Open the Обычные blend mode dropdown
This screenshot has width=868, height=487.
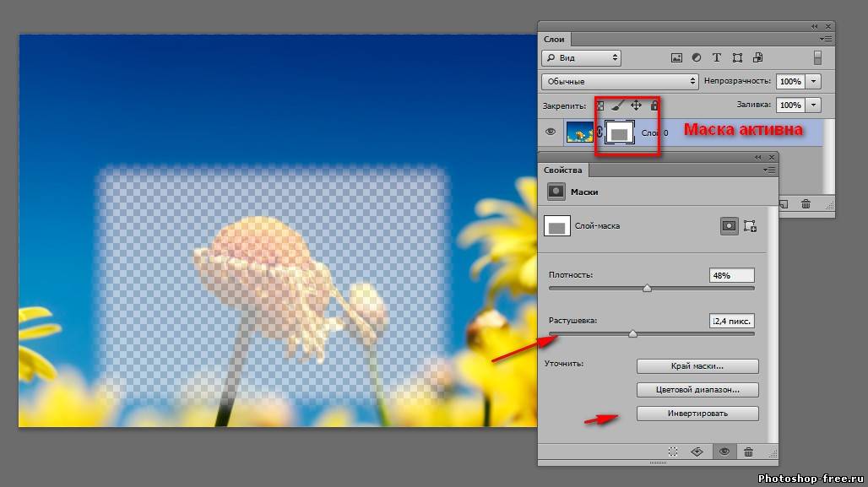point(619,82)
